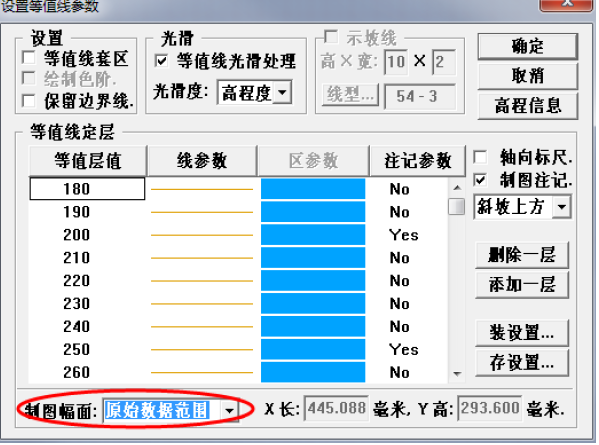
Task: Click the 等值层值 column header
Action: pyautogui.click(x=88, y=160)
